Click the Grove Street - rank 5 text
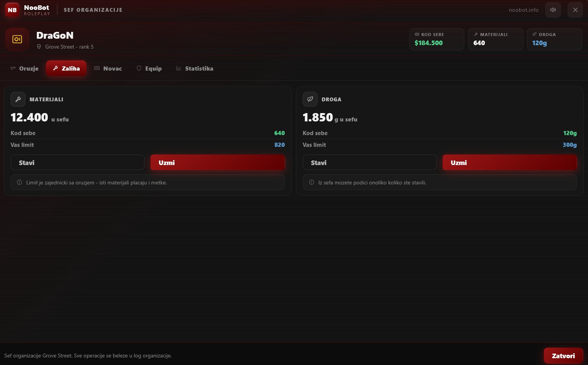Screen dimensions: 588x365 coord(69,47)
